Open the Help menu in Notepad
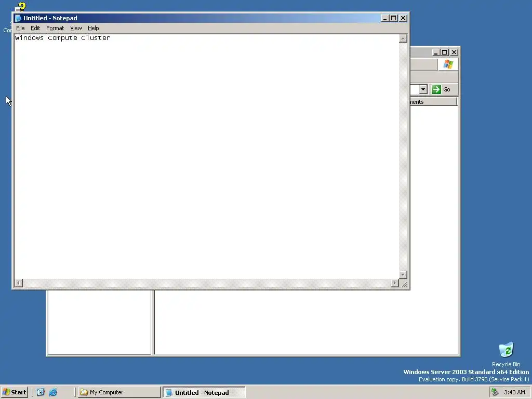The image size is (532, 399). [94, 28]
